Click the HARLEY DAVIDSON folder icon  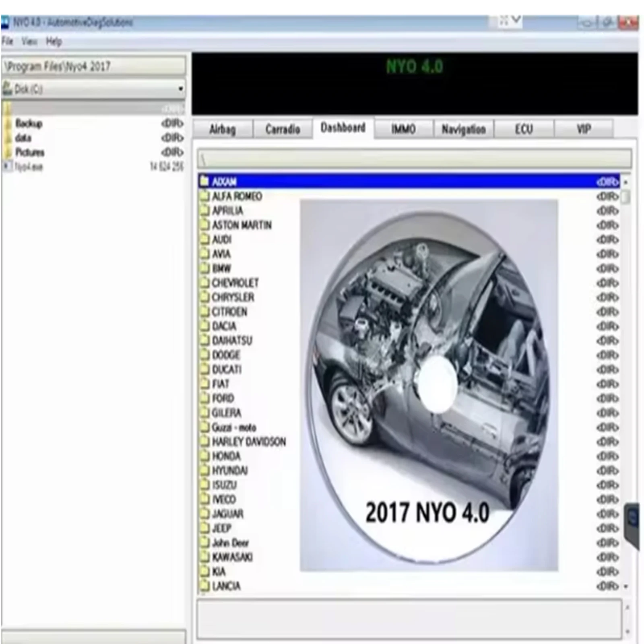(205, 442)
